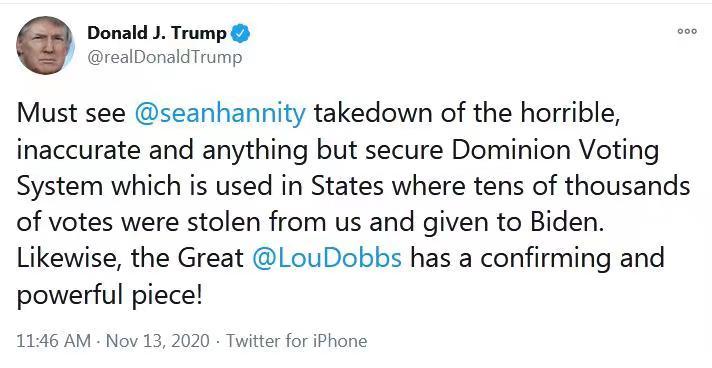
Task: Click the 11:46 AM timestamp
Action: coord(54,341)
